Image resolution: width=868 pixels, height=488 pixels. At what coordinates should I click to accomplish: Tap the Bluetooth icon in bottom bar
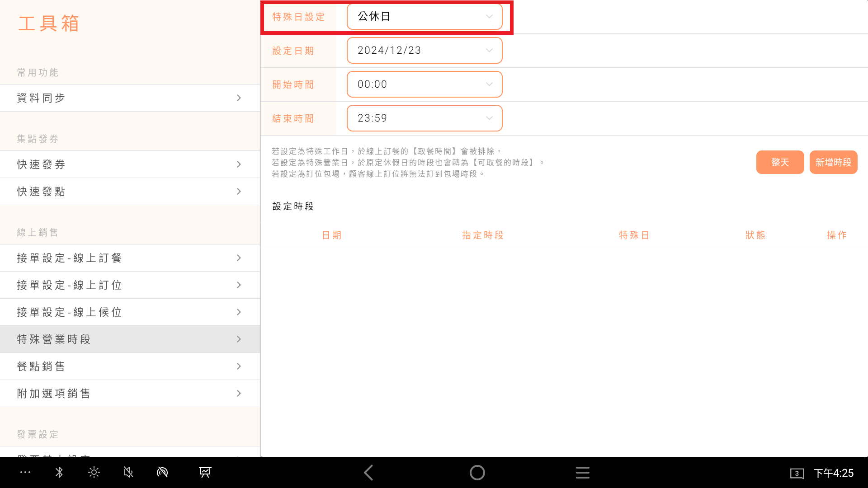click(x=59, y=473)
